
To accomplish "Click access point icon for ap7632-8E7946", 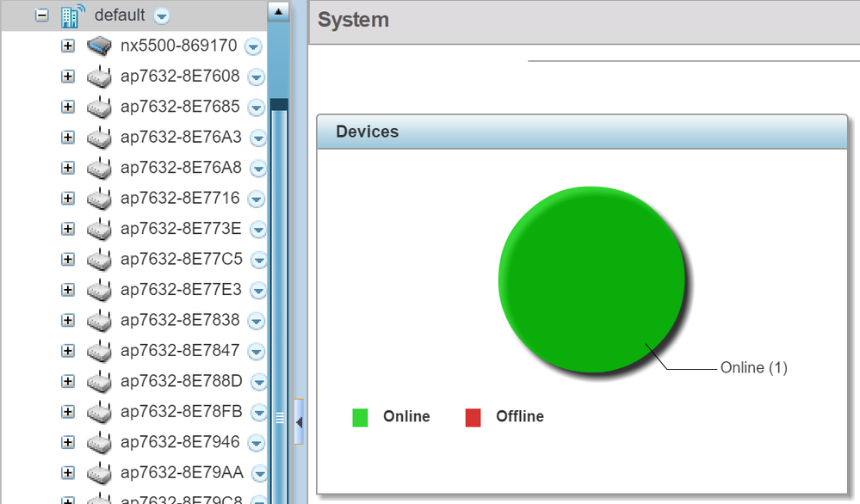I will pyautogui.click(x=99, y=443).
